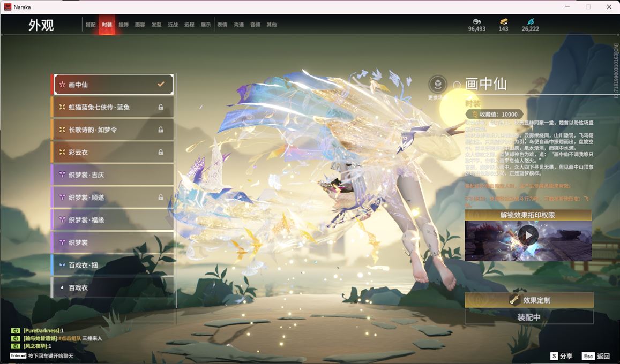Click the gold bar currency icon
The image size is (620, 364).
[503, 22]
